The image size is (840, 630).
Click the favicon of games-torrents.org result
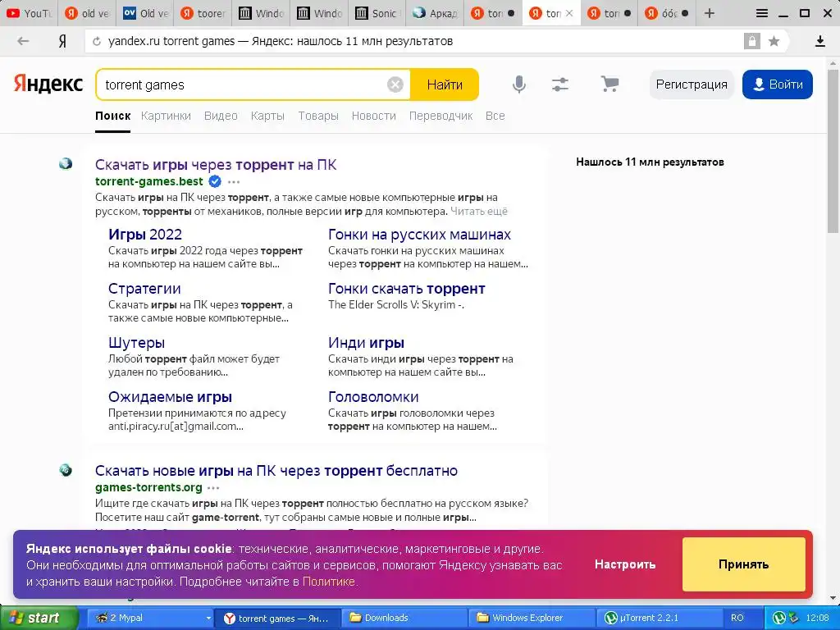[x=66, y=470]
